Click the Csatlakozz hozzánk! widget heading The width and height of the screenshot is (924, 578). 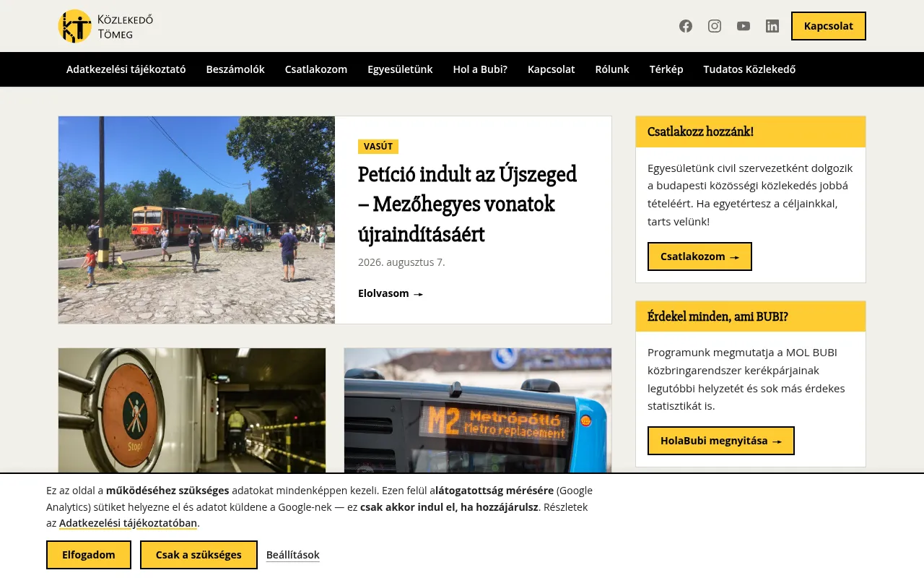700,131
